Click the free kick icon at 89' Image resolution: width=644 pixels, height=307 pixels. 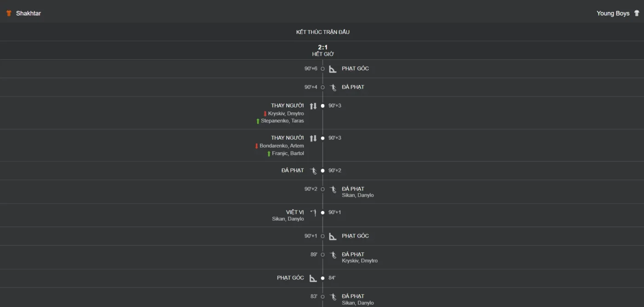tap(333, 255)
